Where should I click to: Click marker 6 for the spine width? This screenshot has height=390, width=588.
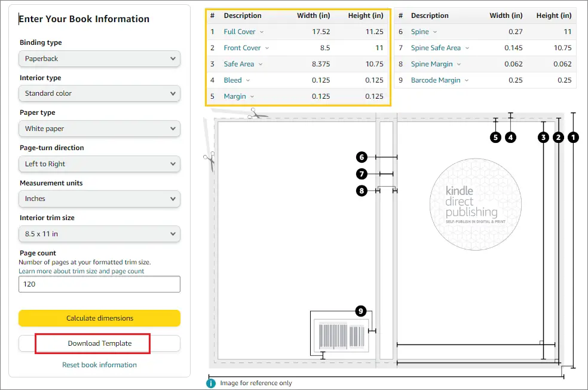(362, 157)
